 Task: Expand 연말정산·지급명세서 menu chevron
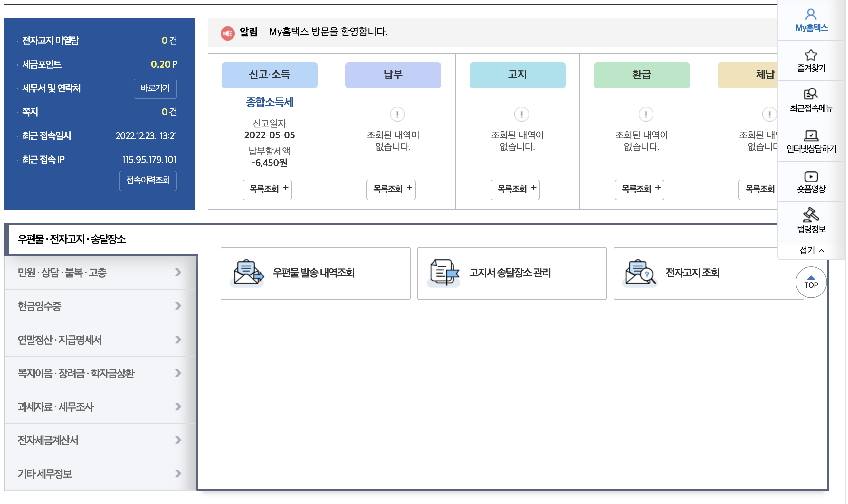point(178,339)
